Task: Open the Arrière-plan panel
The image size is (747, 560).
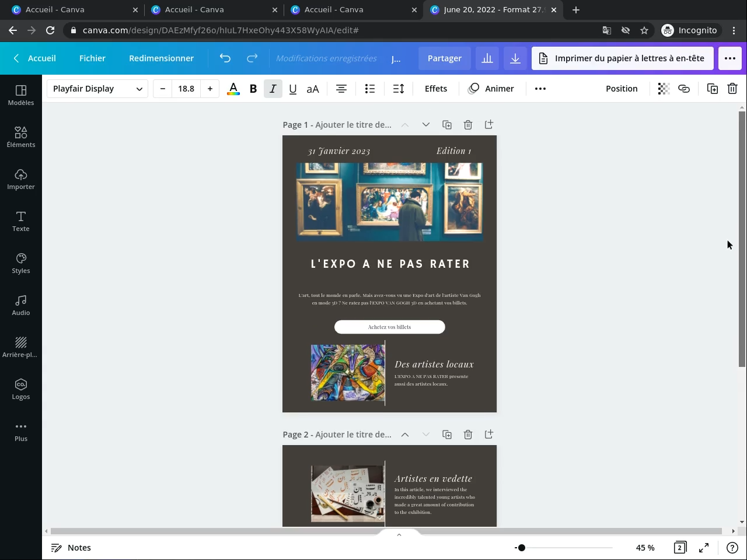Action: [x=21, y=347]
